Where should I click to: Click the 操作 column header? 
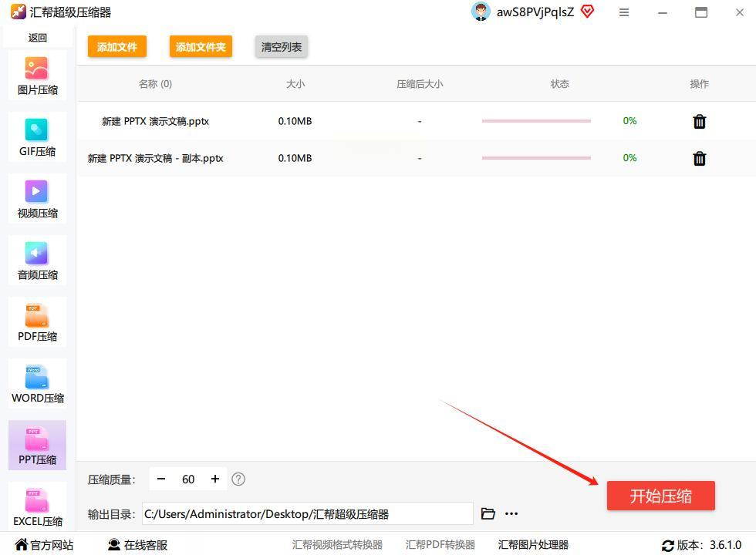(699, 84)
